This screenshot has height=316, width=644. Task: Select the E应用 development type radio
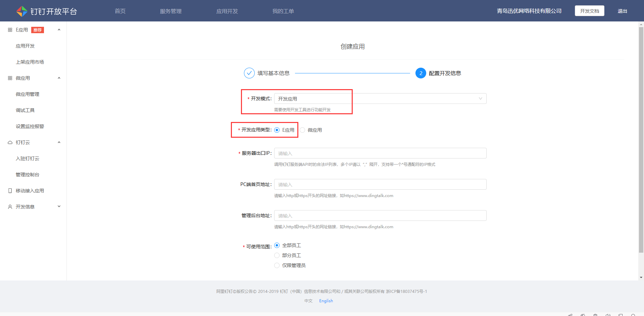pyautogui.click(x=277, y=130)
